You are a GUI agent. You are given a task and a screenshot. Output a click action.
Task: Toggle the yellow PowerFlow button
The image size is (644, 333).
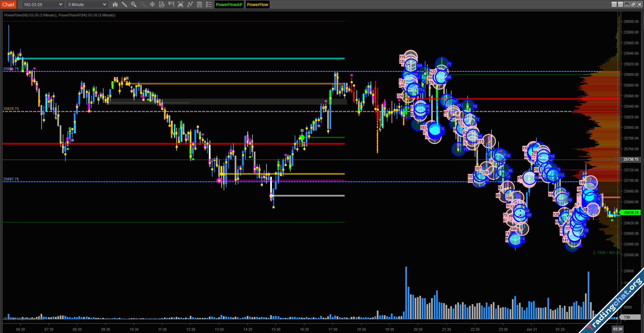257,4
